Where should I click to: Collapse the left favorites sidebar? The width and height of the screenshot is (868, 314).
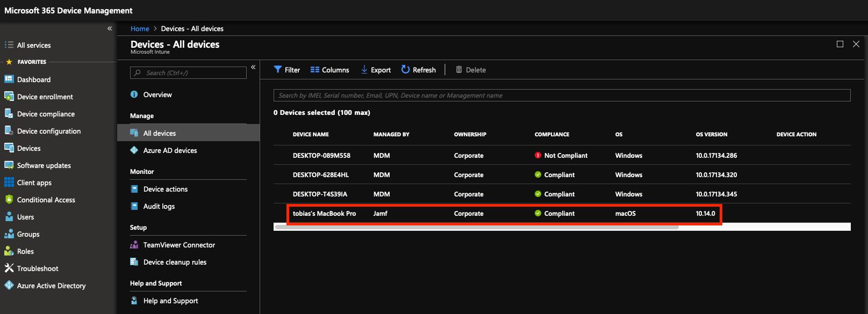point(110,28)
